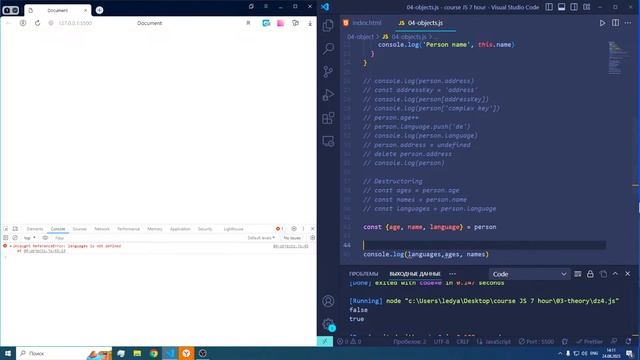Image resolution: width=640 pixels, height=360 pixels.
Task: Open the DevTools settings gear
Action: coord(293,229)
